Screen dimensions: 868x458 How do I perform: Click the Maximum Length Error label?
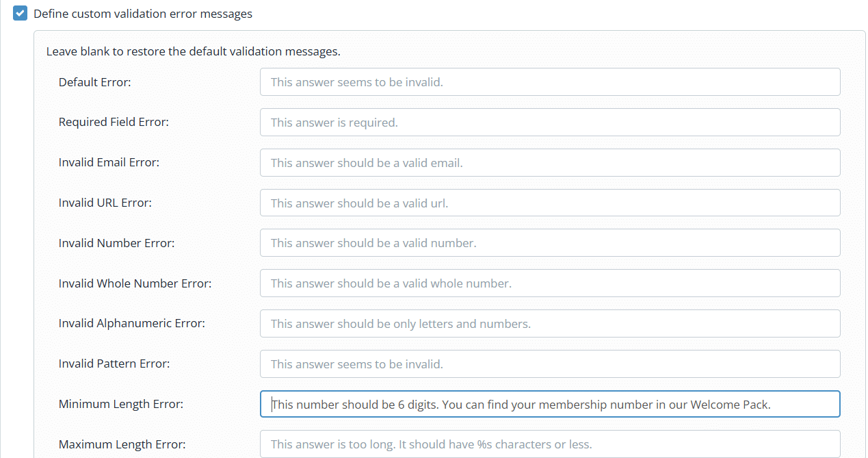tap(122, 444)
